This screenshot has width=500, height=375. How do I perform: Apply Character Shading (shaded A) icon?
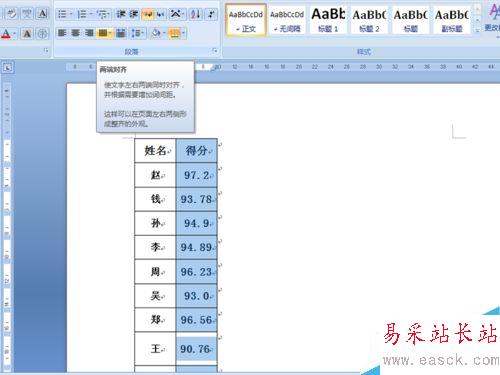[x=27, y=33]
